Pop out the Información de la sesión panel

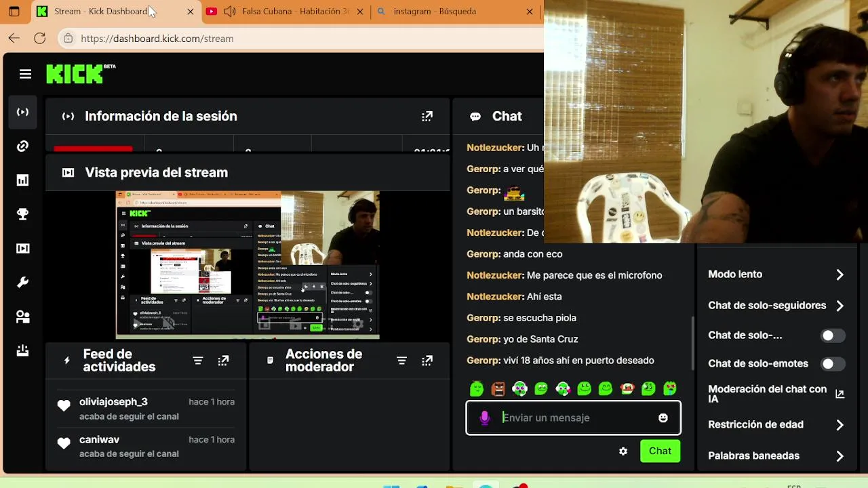tap(427, 117)
